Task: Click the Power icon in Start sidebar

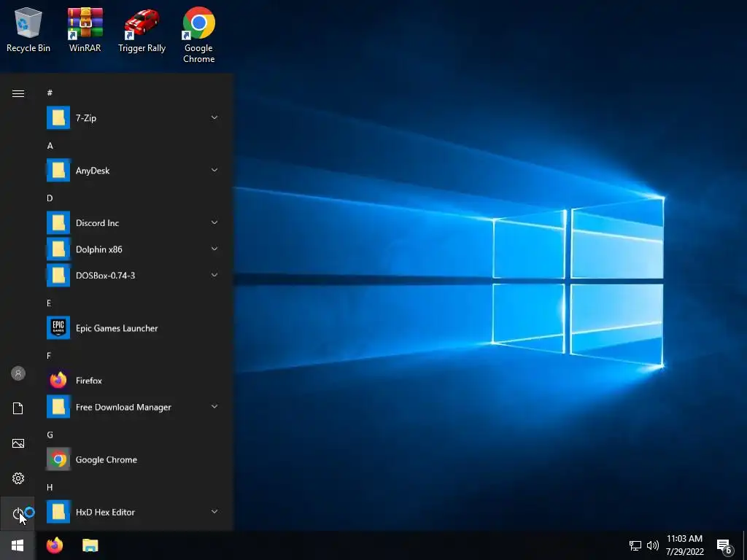Action: pos(18,513)
